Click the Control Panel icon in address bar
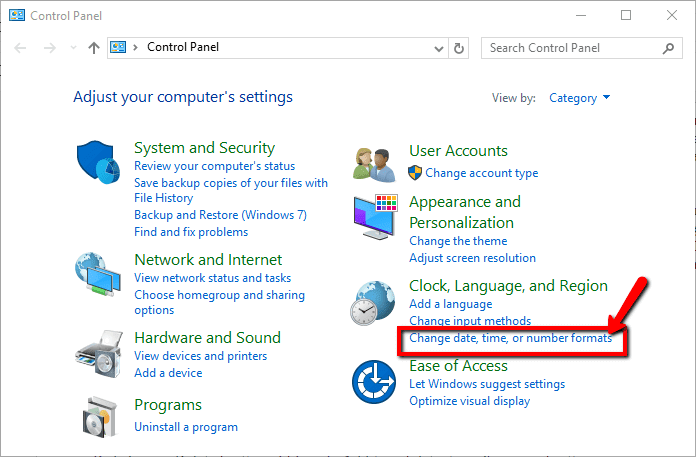This screenshot has width=696, height=457. coord(118,47)
